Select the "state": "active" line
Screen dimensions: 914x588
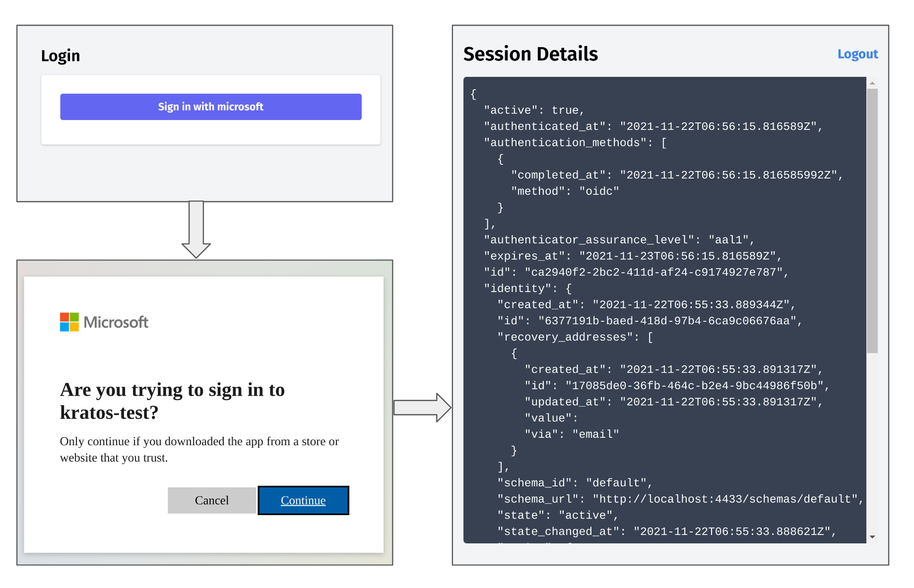pyautogui.click(x=558, y=516)
